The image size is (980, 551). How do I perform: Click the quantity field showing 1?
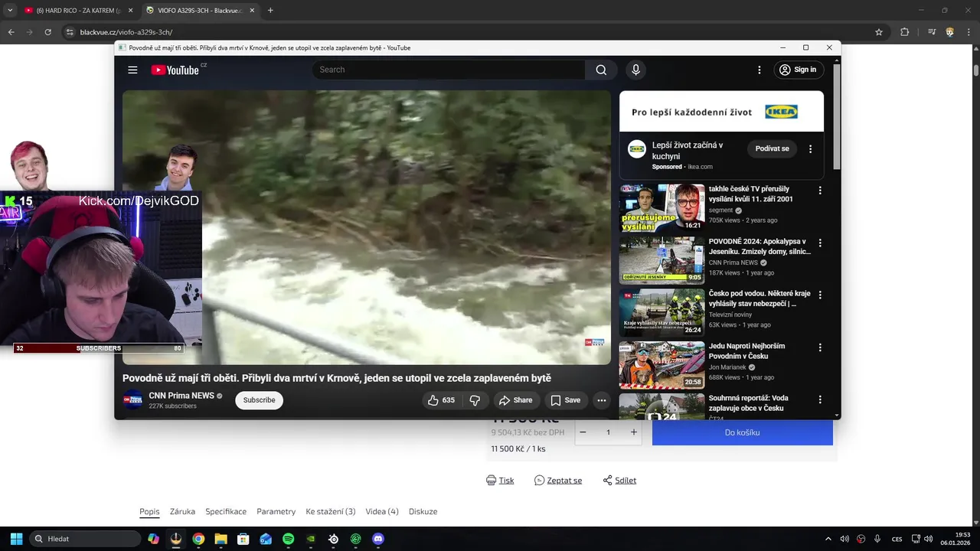[608, 432]
